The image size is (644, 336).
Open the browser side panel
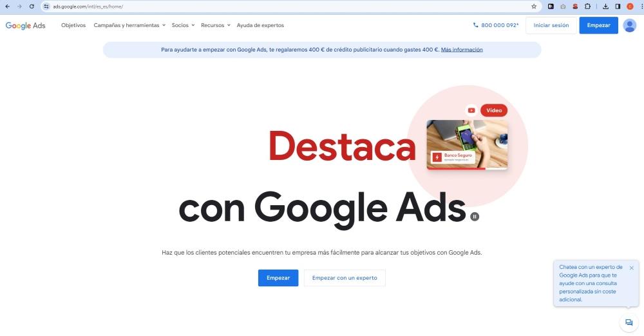click(x=618, y=6)
